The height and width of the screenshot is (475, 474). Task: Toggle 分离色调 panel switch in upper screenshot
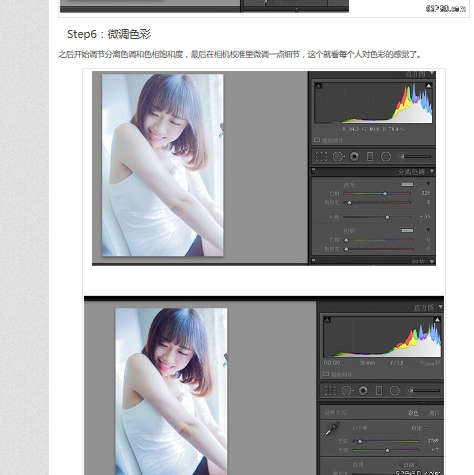pyautogui.click(x=313, y=171)
